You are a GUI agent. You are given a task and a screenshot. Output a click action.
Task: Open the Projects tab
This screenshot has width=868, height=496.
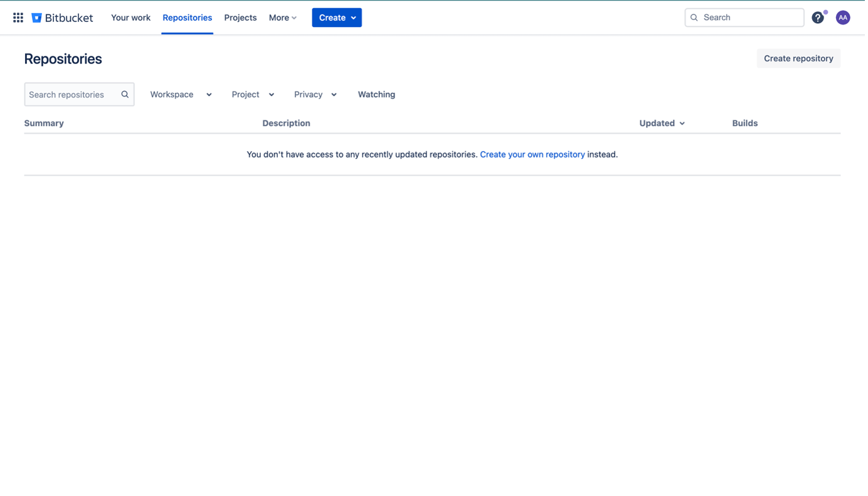pos(240,18)
